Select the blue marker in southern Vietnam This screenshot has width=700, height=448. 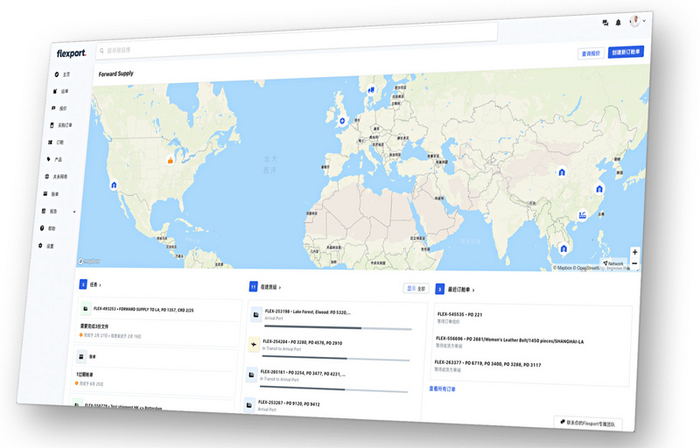coord(563,249)
